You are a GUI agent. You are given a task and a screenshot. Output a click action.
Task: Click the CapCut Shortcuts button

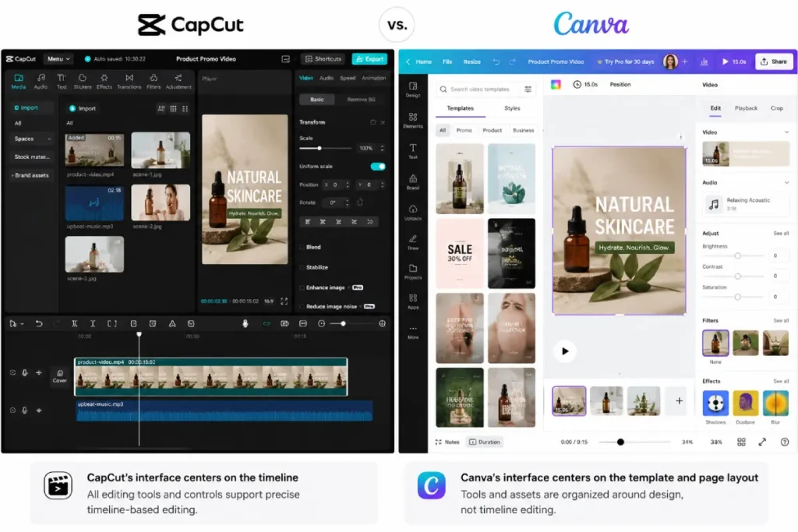tap(323, 59)
